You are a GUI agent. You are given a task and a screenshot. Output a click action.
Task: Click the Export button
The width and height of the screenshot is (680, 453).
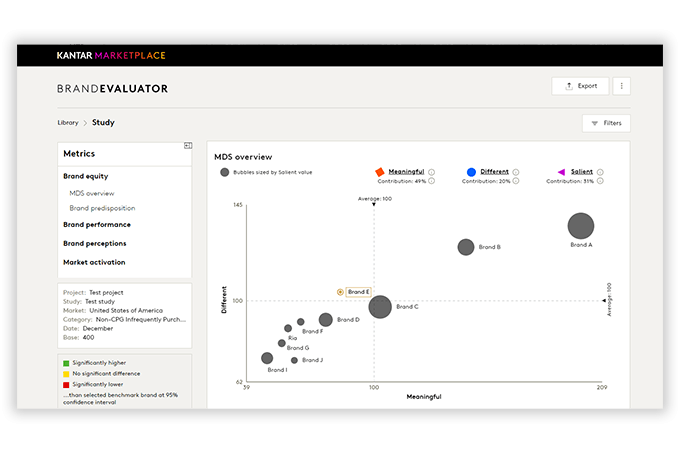[580, 86]
